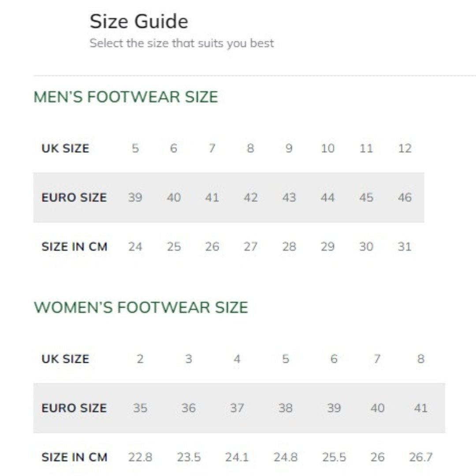
Task: Click men's size in cm 28
Action: point(289,246)
